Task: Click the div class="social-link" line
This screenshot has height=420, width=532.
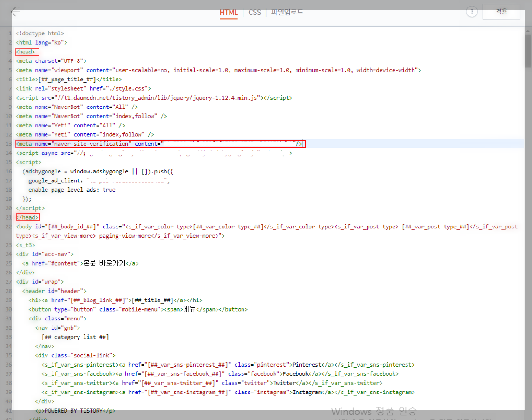Action: pyautogui.click(x=75, y=355)
